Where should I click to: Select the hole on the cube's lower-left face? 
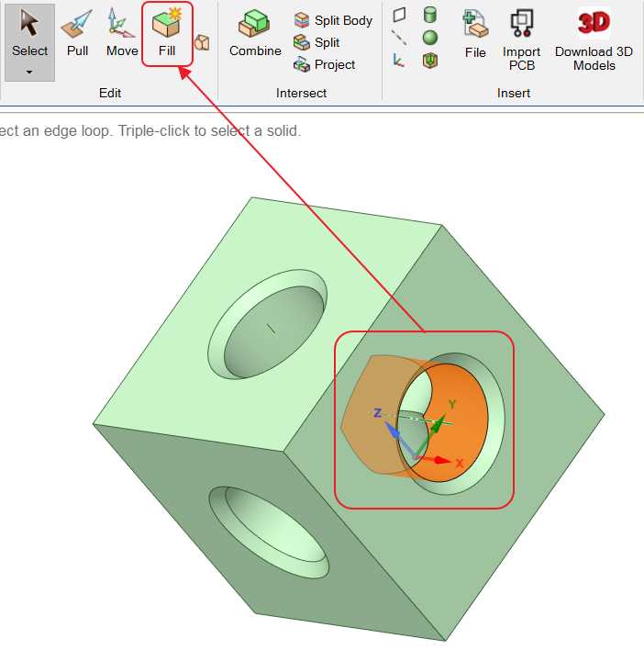click(x=269, y=532)
